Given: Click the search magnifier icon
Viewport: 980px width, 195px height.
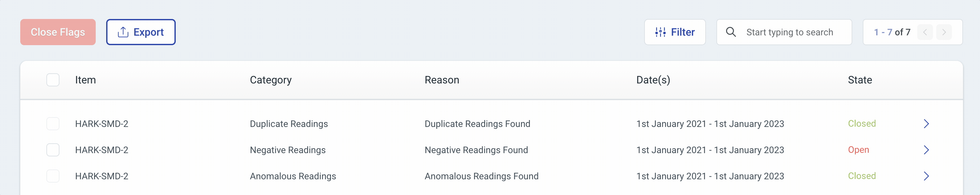Looking at the screenshot, I should (x=731, y=32).
